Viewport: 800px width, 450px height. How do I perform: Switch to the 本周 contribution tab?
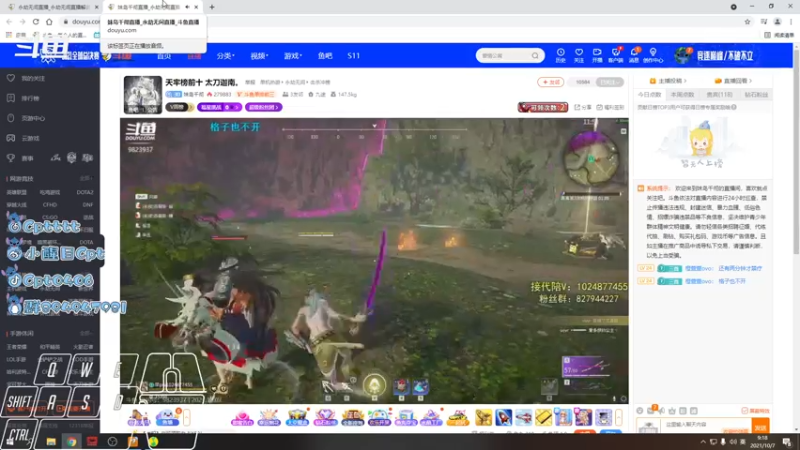(x=682, y=94)
